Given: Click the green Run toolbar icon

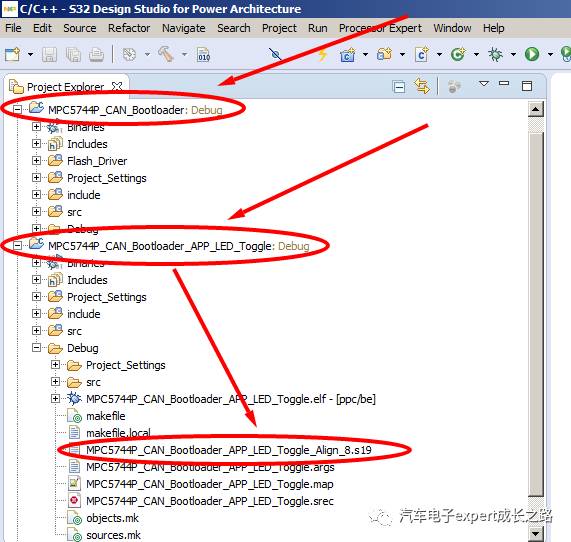Looking at the screenshot, I should tap(532, 55).
